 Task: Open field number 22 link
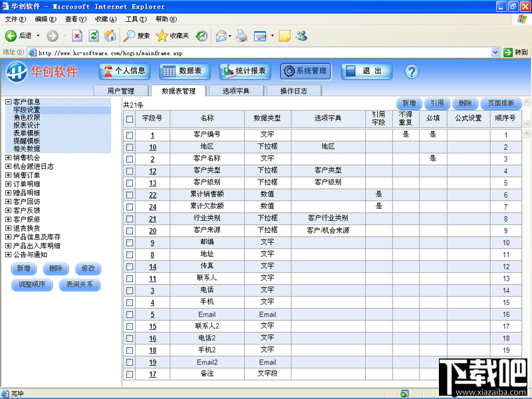pyautogui.click(x=153, y=195)
